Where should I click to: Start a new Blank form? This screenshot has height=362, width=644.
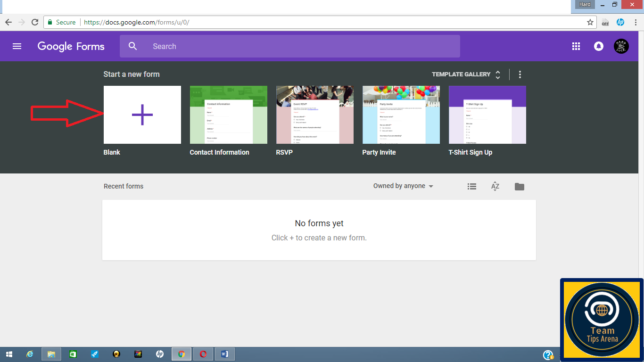click(142, 115)
